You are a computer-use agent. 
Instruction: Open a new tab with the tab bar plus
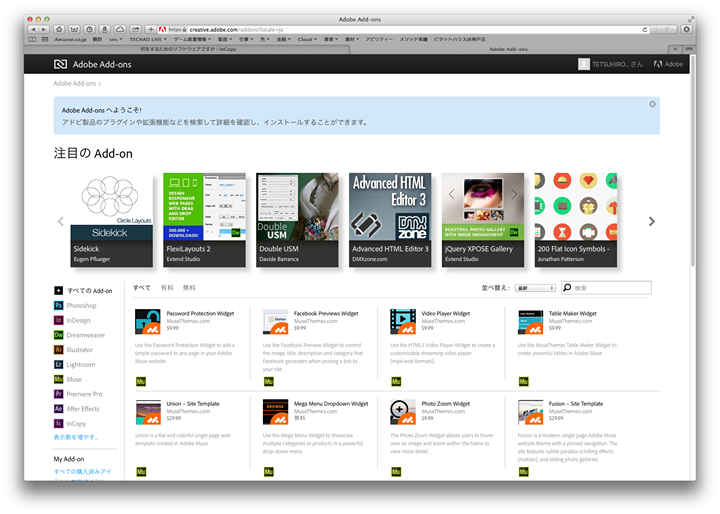pyautogui.click(x=675, y=49)
